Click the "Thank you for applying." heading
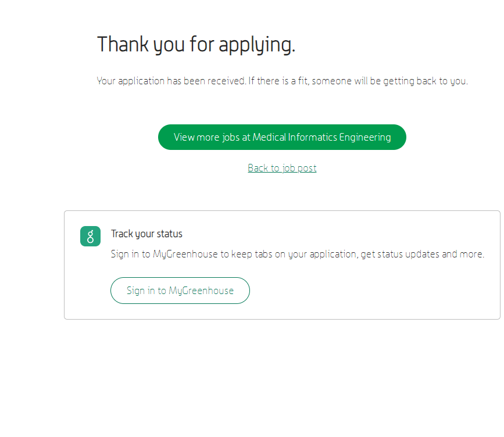The image size is (504, 437). 196,45
